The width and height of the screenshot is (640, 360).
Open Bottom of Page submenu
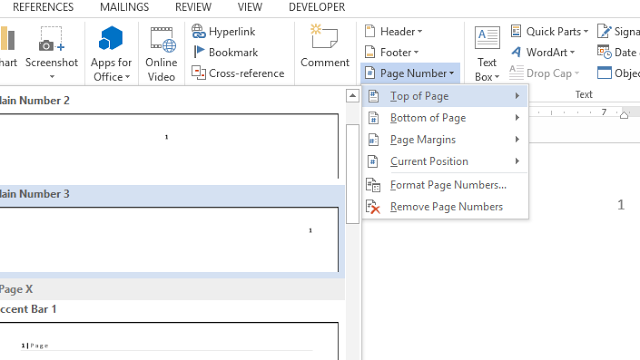(x=445, y=118)
